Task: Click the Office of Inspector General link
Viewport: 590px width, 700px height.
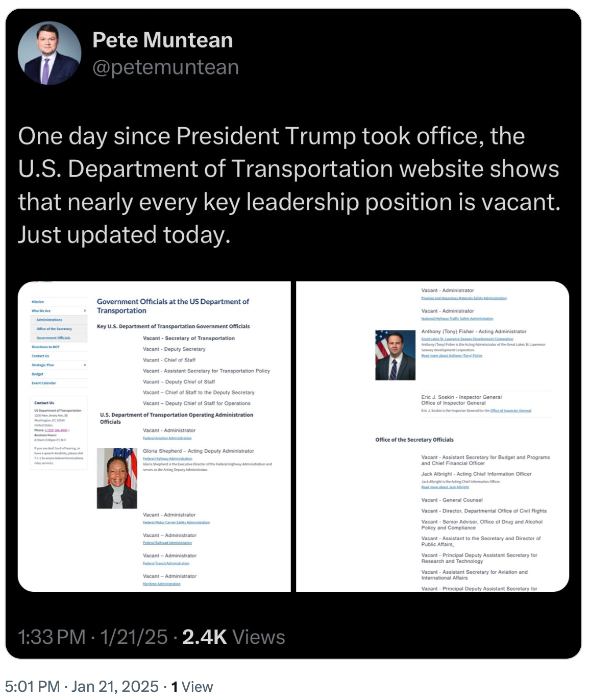Action: 510,411
